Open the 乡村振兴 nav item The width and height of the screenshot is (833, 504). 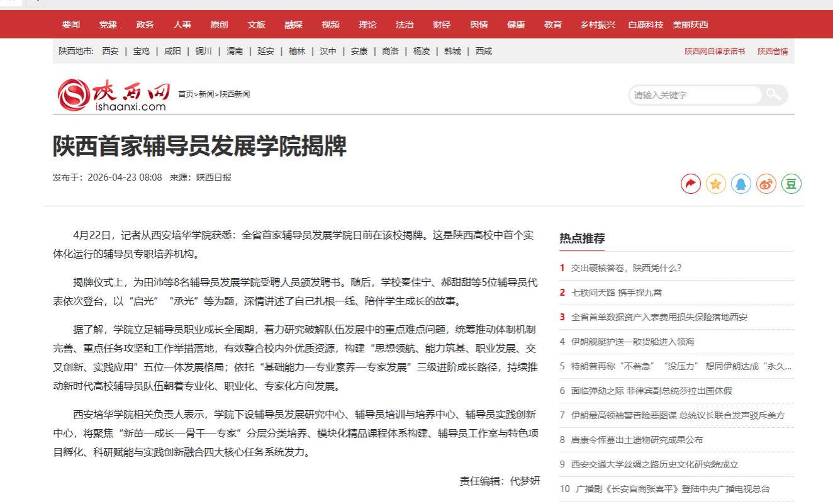tap(597, 25)
